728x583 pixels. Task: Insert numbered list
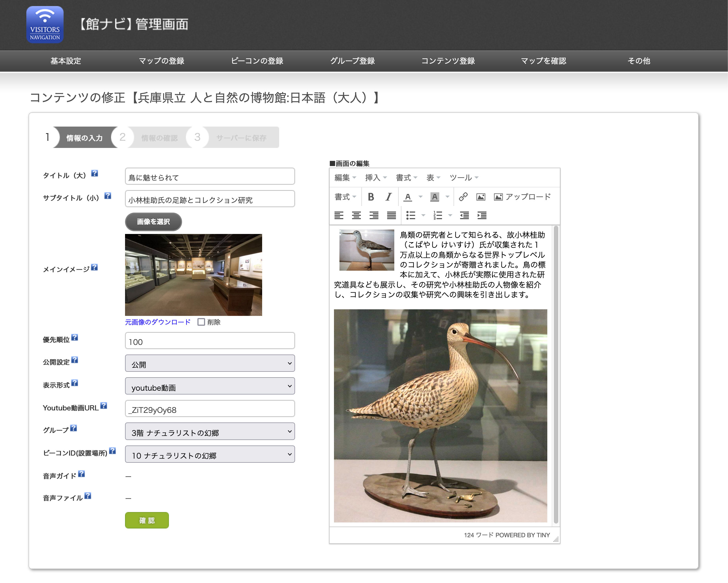point(438,215)
